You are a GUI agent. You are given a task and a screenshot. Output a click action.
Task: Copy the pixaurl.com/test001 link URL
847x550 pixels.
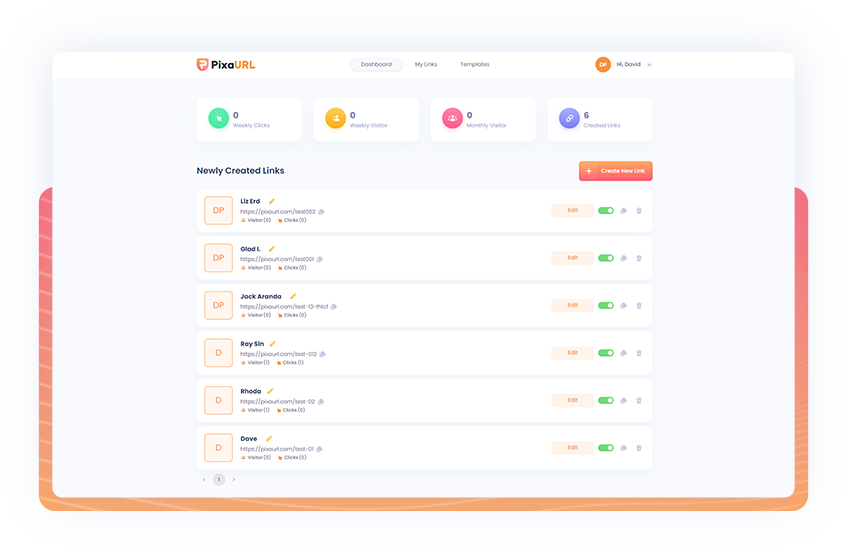(322, 259)
